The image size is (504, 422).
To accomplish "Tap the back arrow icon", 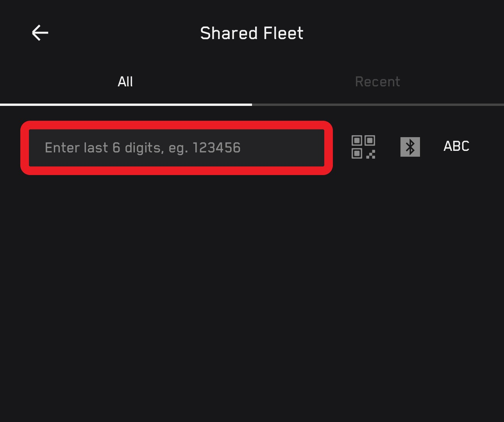I will click(40, 33).
